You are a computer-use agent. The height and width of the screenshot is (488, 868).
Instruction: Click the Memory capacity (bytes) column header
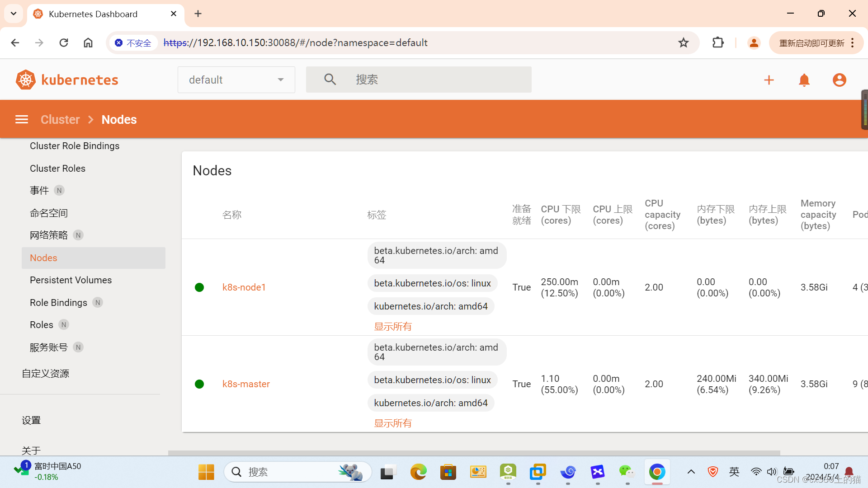818,215
